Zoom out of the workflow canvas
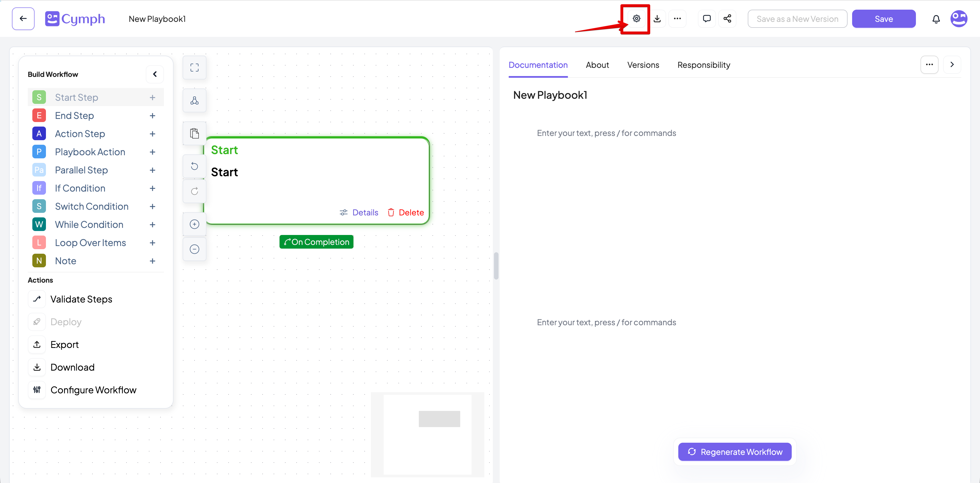This screenshot has height=483, width=980. [x=195, y=249]
